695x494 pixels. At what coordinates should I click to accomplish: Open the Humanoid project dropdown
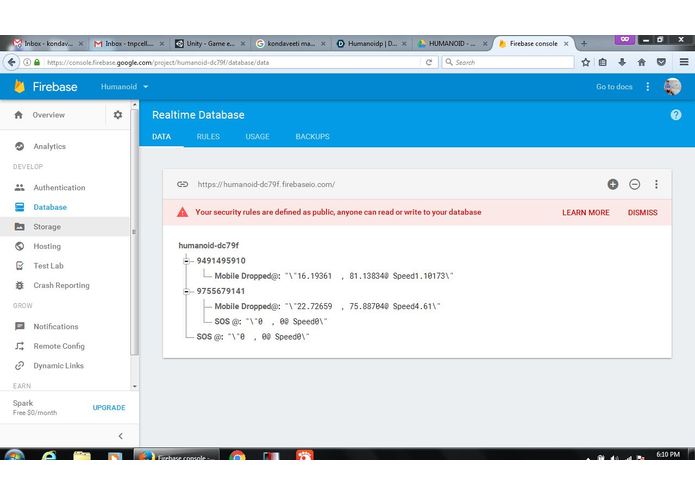pyautogui.click(x=124, y=86)
